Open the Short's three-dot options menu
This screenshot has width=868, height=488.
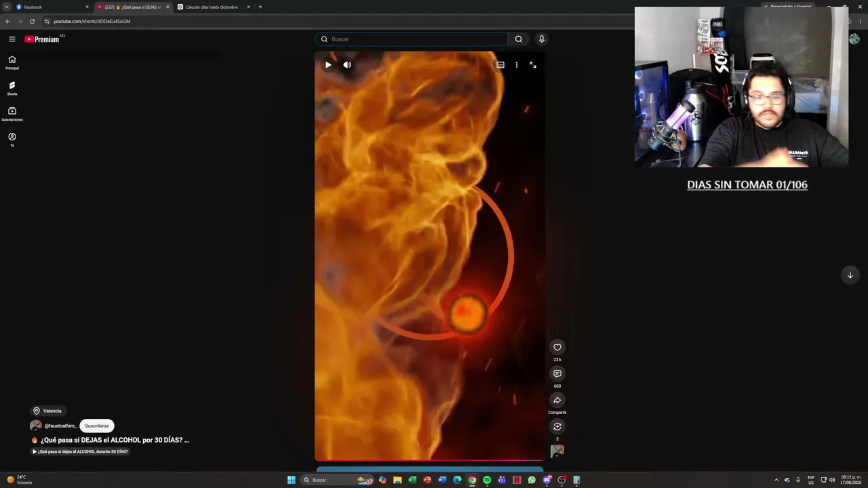(x=517, y=65)
